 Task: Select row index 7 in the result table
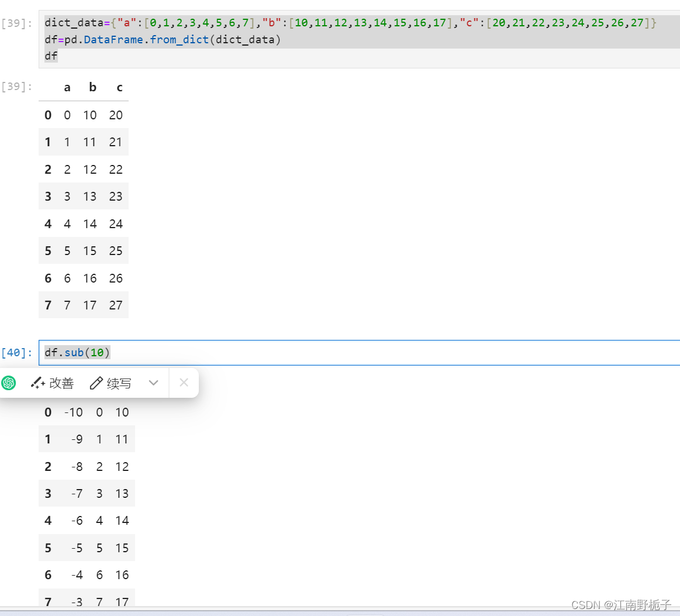(x=48, y=602)
